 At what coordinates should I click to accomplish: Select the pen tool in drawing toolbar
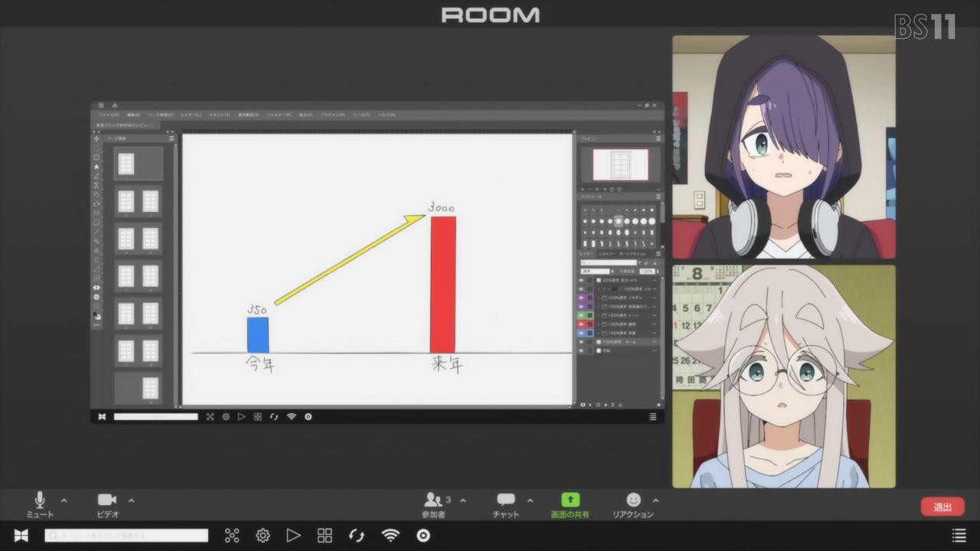(x=96, y=176)
